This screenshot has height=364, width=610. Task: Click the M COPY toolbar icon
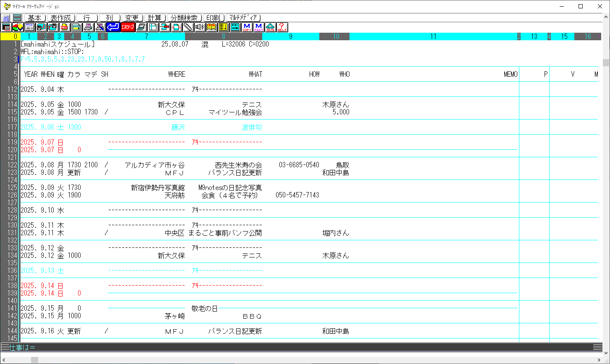pos(247,27)
